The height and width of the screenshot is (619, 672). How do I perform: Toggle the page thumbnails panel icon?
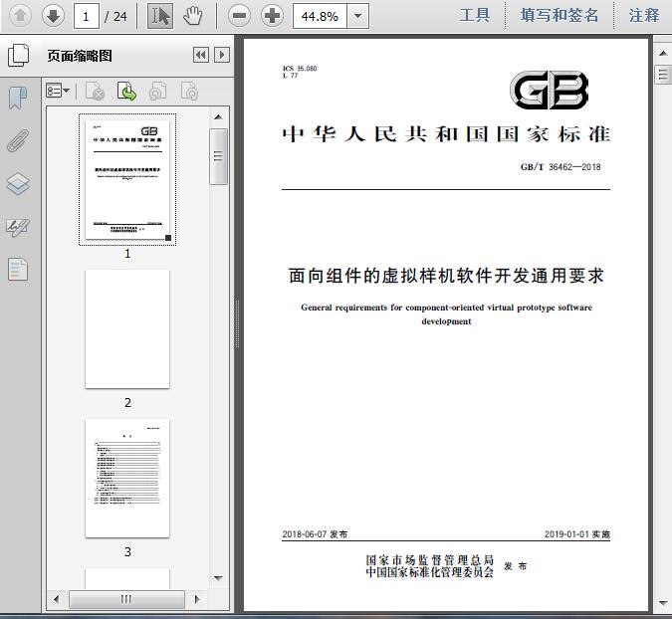point(18,56)
